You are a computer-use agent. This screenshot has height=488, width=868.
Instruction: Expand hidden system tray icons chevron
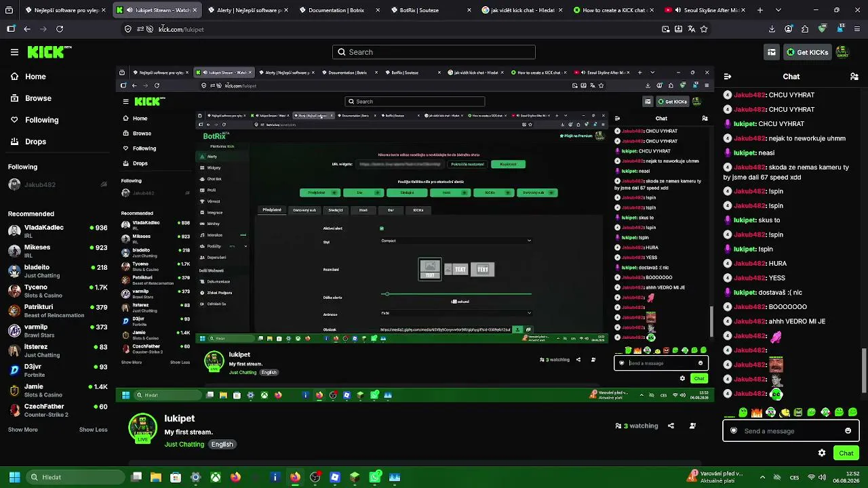click(x=762, y=477)
